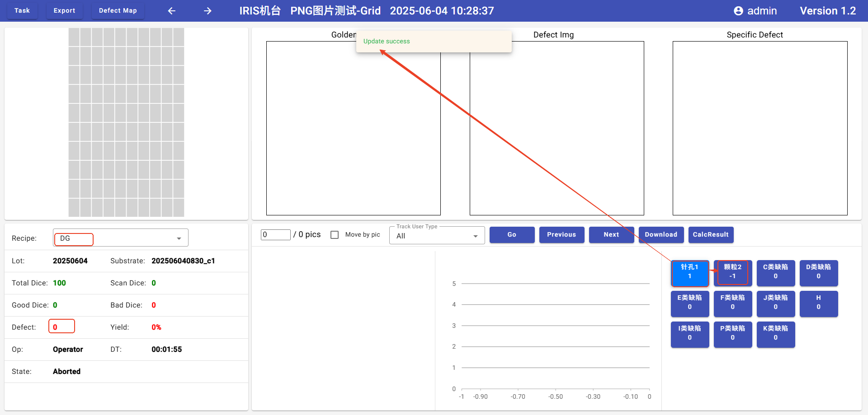
Task: Click the State value Aborted
Action: coord(66,372)
